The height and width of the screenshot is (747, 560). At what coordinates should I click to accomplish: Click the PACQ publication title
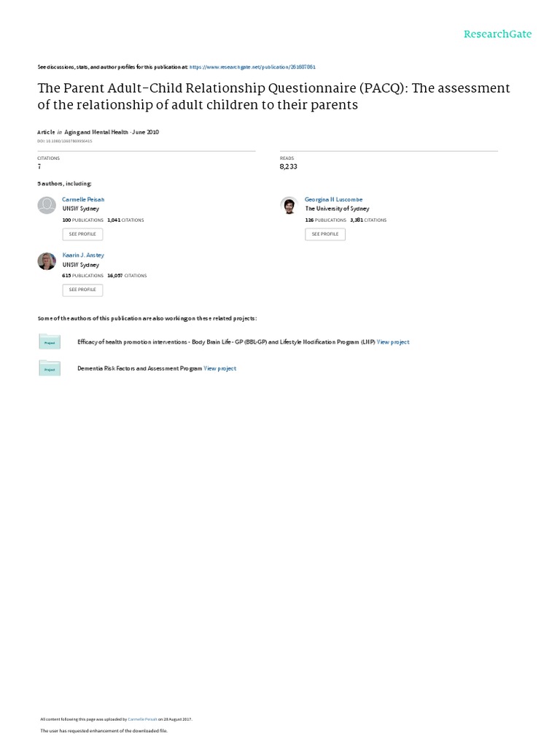[x=273, y=96]
